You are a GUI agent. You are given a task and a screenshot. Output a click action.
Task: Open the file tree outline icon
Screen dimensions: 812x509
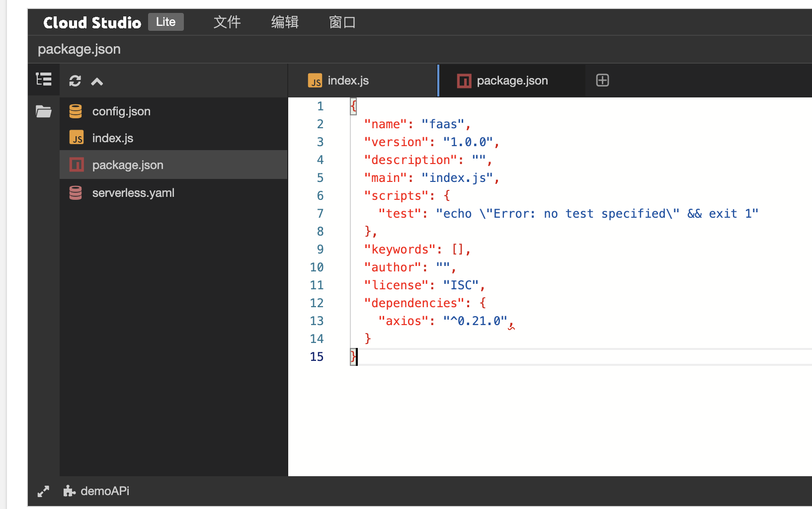pos(44,80)
